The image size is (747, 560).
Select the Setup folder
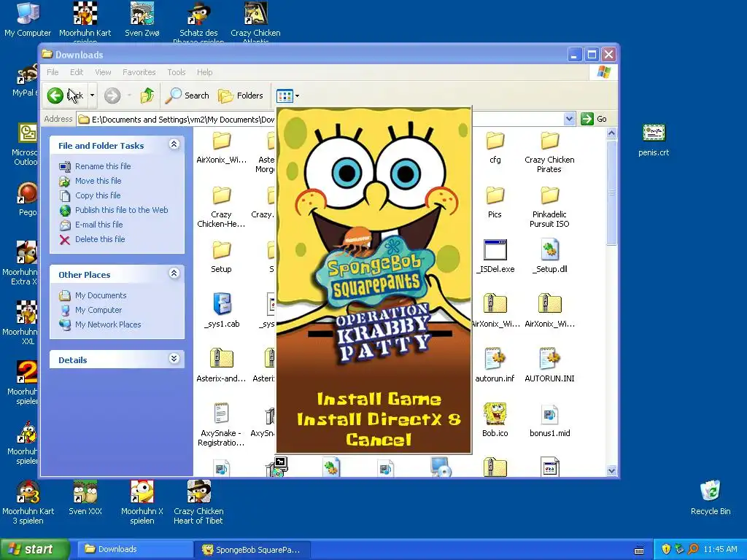click(x=222, y=257)
